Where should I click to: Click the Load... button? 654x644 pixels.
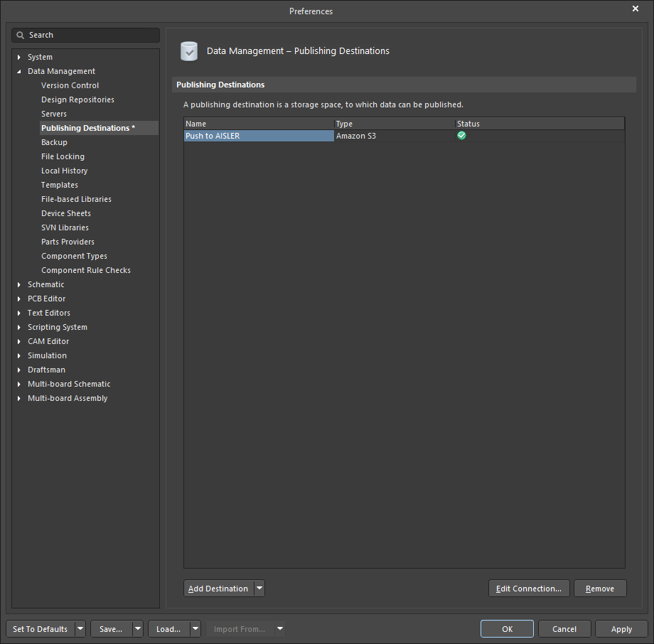[x=168, y=628]
